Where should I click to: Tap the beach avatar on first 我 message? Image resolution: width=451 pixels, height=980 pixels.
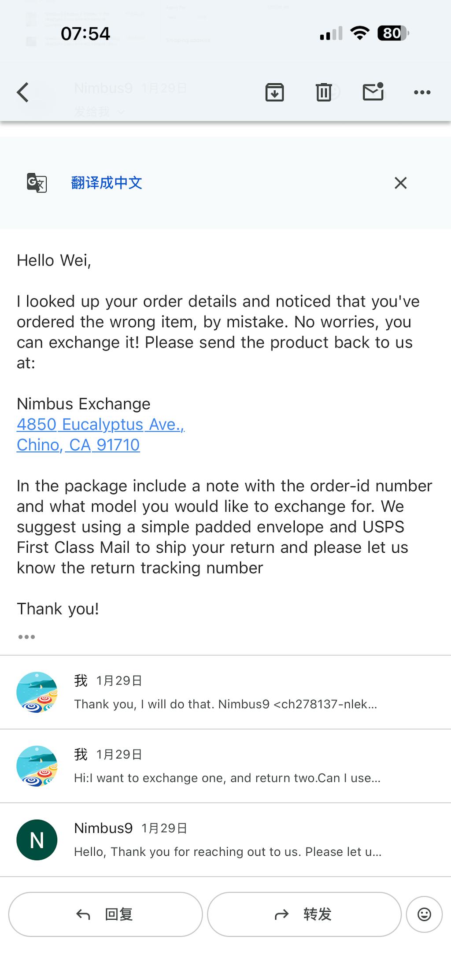point(37,692)
